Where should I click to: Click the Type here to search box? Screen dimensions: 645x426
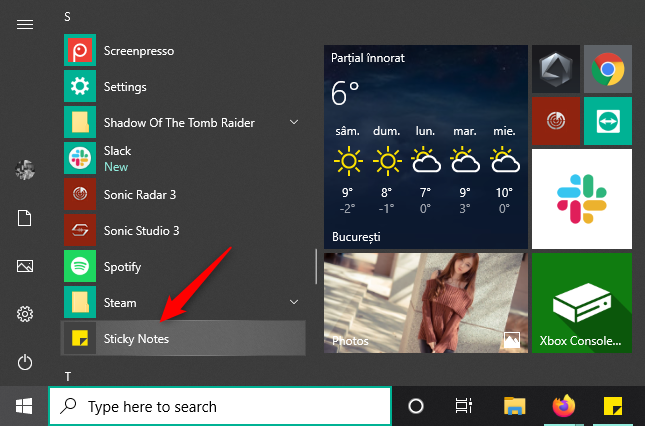[x=220, y=406]
